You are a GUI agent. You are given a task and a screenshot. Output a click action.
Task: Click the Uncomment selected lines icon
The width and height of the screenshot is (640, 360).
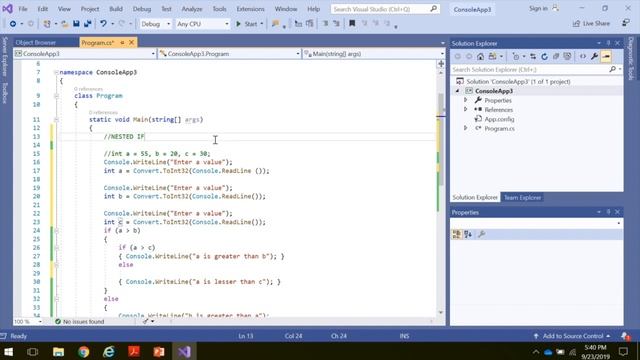click(336, 24)
